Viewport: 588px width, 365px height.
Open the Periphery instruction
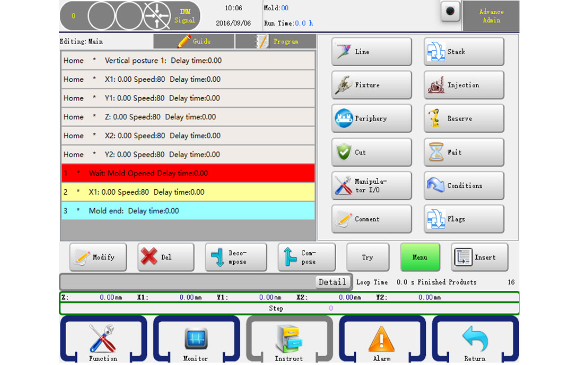click(x=371, y=119)
